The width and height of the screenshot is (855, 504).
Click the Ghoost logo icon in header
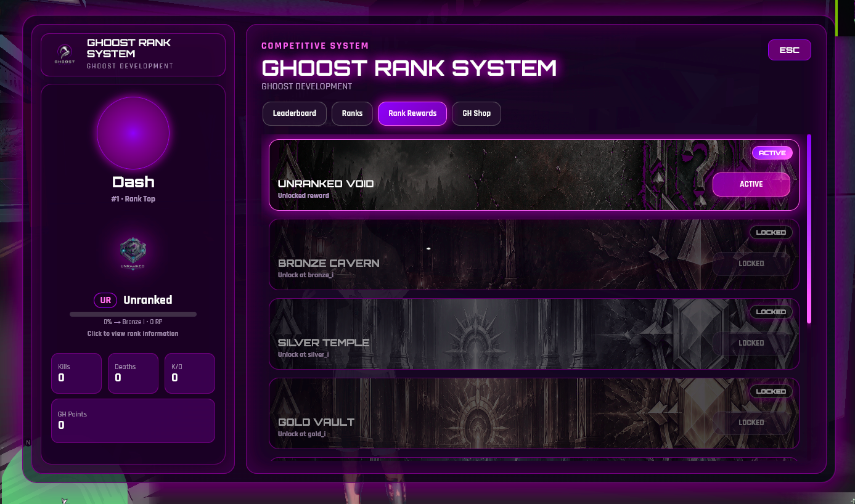pyautogui.click(x=64, y=54)
